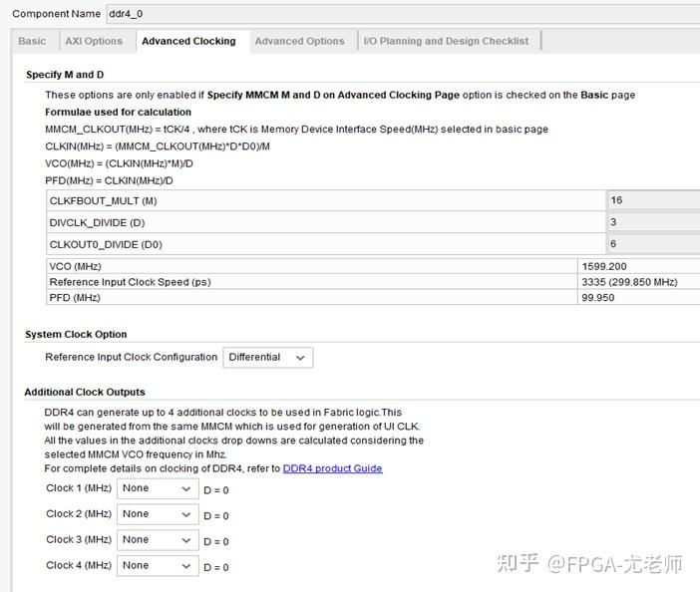Image resolution: width=700 pixels, height=592 pixels.
Task: Select the Advanced Clocking tab
Action: [x=188, y=41]
